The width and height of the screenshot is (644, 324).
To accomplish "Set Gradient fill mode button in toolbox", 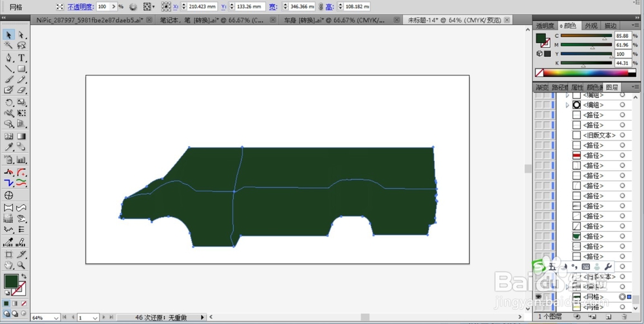I will coord(15,303).
